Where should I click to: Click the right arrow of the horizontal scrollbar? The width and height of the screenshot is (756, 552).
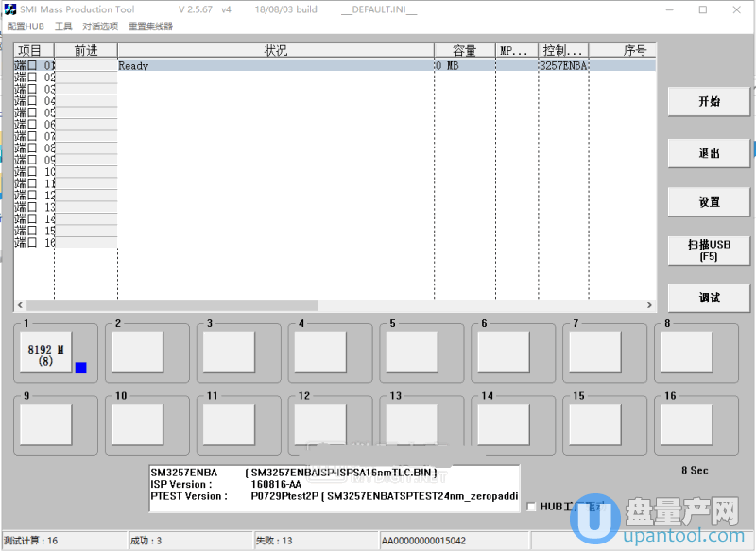(x=649, y=305)
